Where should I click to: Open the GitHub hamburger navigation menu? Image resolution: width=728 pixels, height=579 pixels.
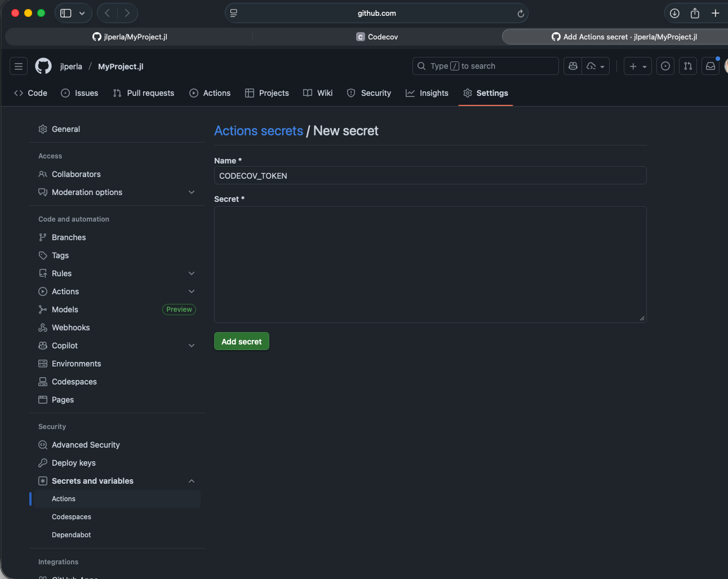[19, 67]
